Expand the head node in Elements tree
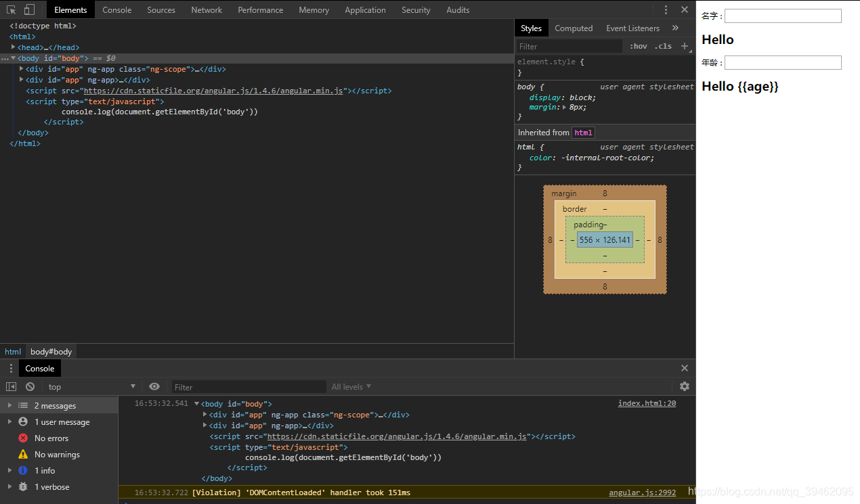Screen dimensions: 860x504 point(14,47)
